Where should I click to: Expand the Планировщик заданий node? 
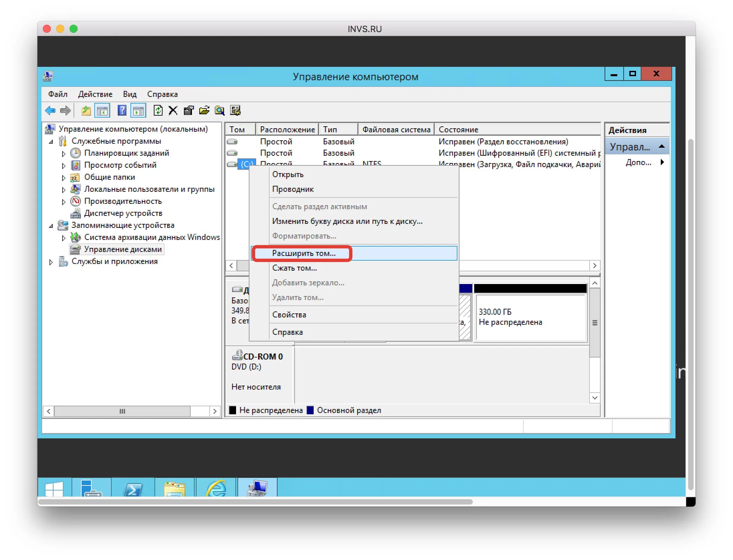(64, 154)
